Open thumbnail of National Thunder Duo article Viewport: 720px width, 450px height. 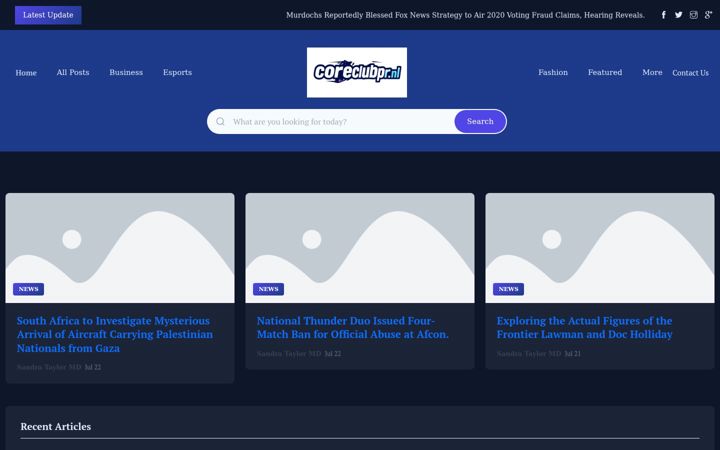click(360, 248)
